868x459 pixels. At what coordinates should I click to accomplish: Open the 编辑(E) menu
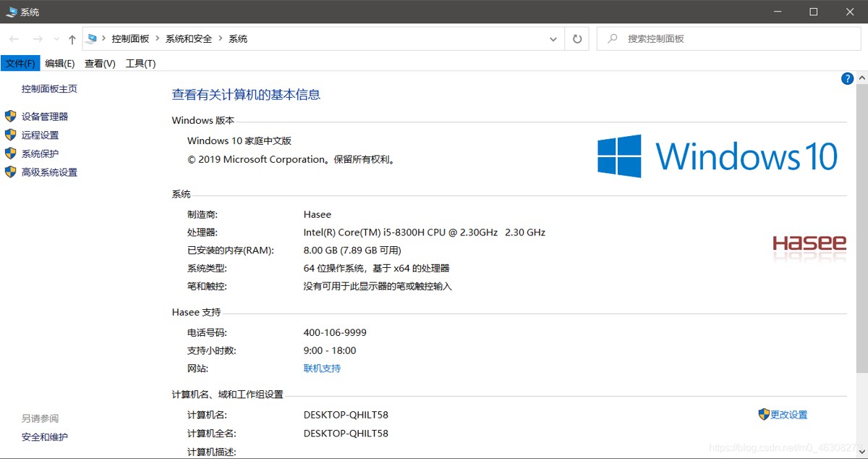point(60,64)
